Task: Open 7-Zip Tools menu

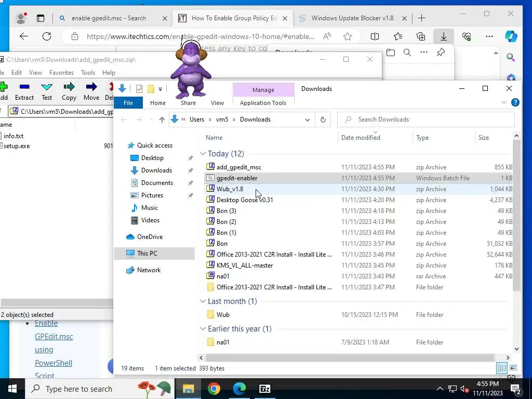Action: (88, 73)
